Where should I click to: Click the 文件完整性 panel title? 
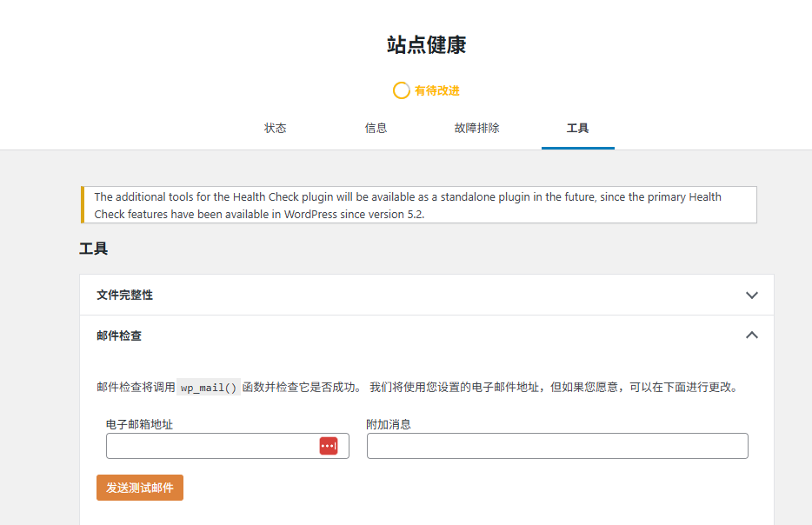click(124, 295)
